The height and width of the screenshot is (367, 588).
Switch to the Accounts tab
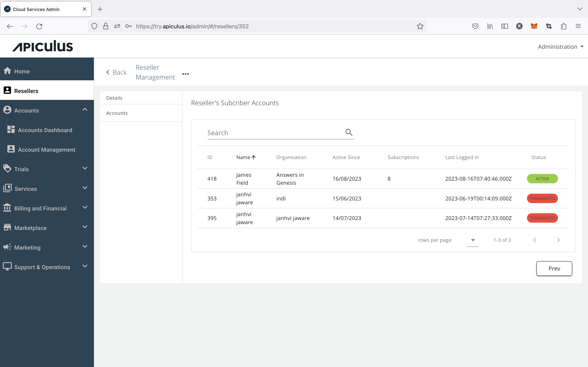pos(117,113)
